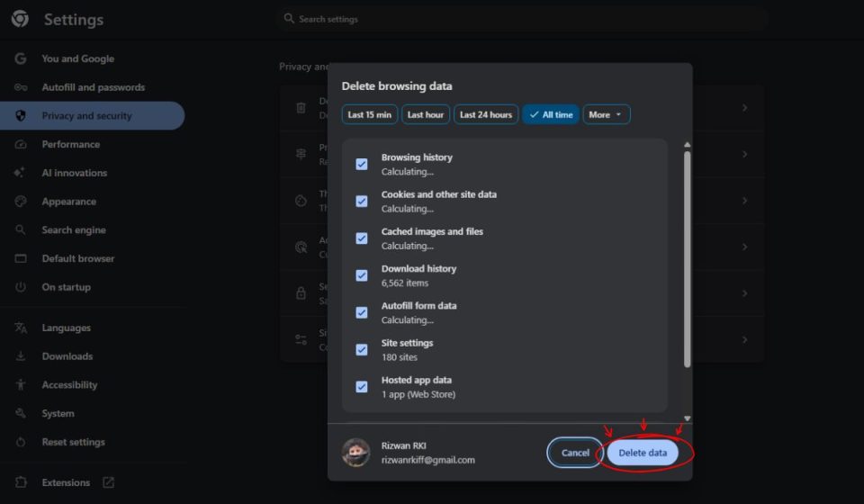Expand the fifth Privacy row chevron
This screenshot has width=864, height=504.
744,293
